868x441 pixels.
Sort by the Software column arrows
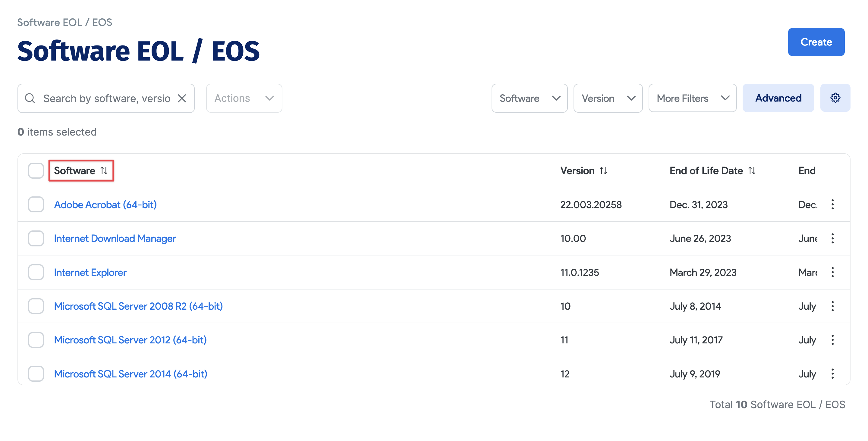coord(104,170)
